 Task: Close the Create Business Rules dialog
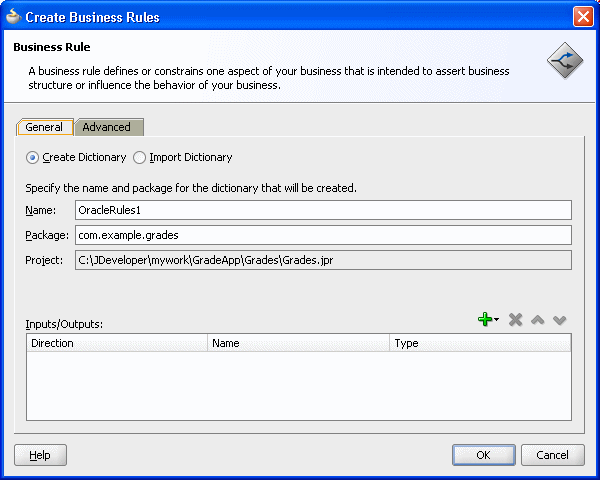pyautogui.click(x=583, y=17)
